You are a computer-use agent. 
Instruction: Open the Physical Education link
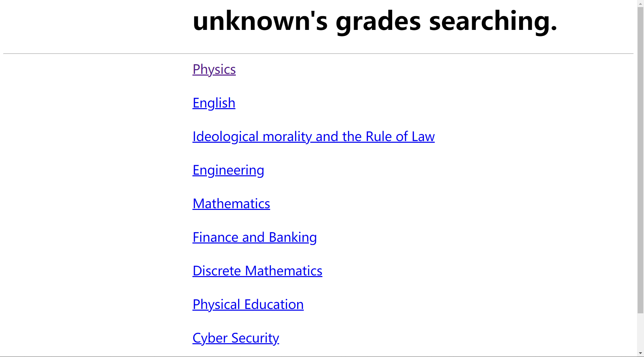coord(248,305)
